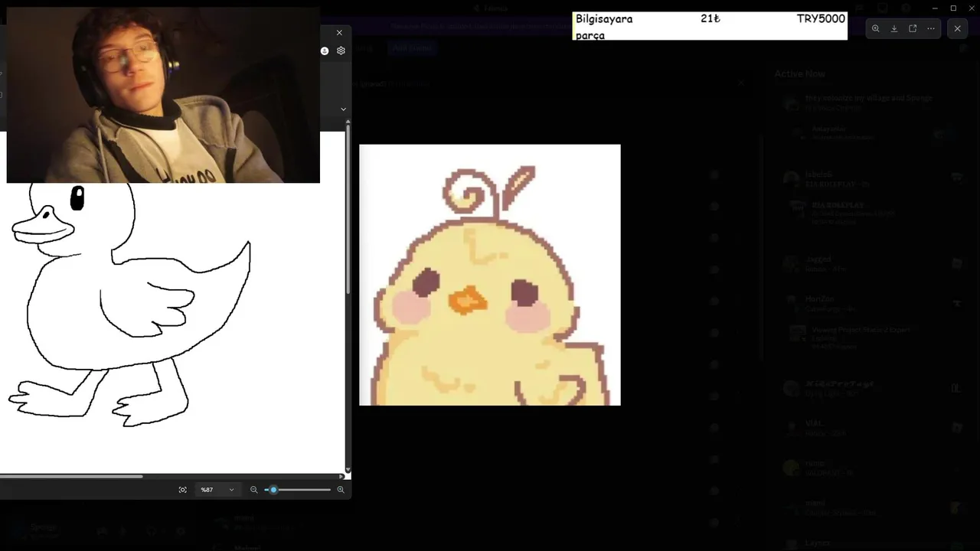Image resolution: width=980 pixels, height=551 pixels.
Task: Click the TRY5000 donation goal text
Action: click(821, 18)
